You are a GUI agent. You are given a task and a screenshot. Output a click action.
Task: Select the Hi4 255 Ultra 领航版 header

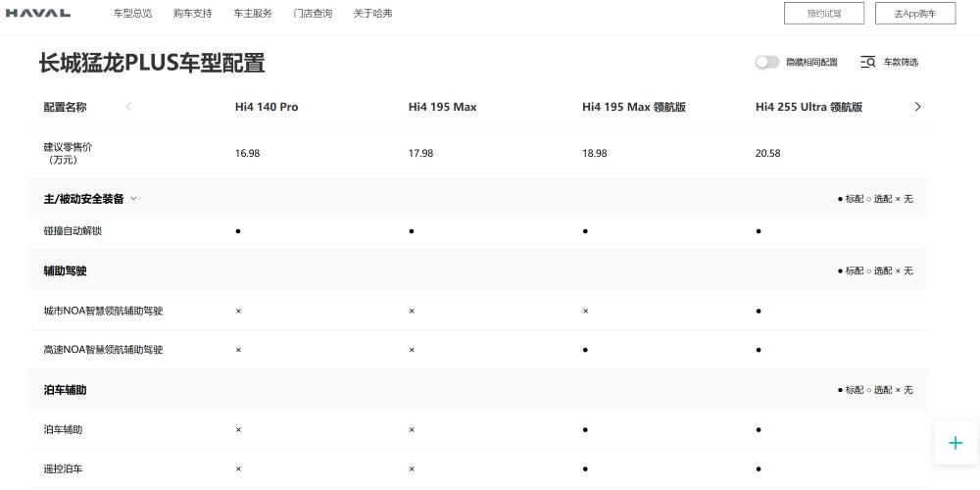pyautogui.click(x=808, y=107)
